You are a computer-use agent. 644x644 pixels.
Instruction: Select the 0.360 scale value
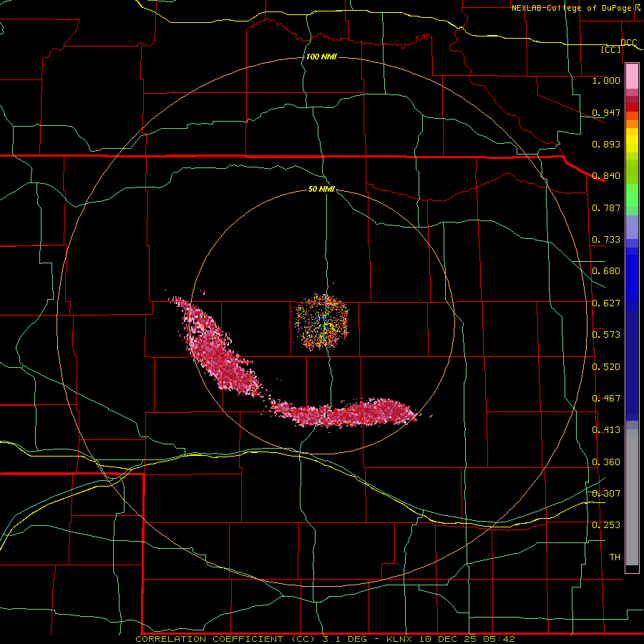click(606, 462)
